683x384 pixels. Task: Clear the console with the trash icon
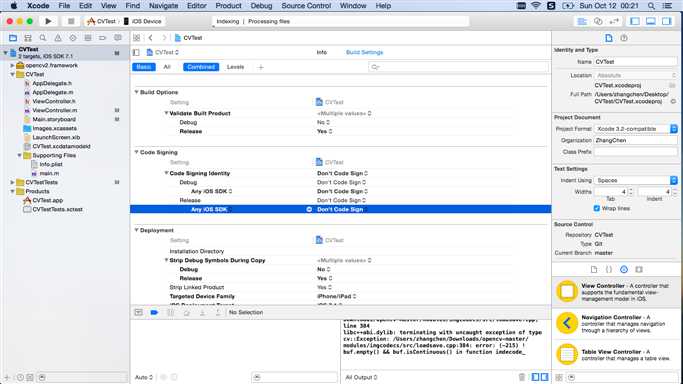click(x=522, y=377)
